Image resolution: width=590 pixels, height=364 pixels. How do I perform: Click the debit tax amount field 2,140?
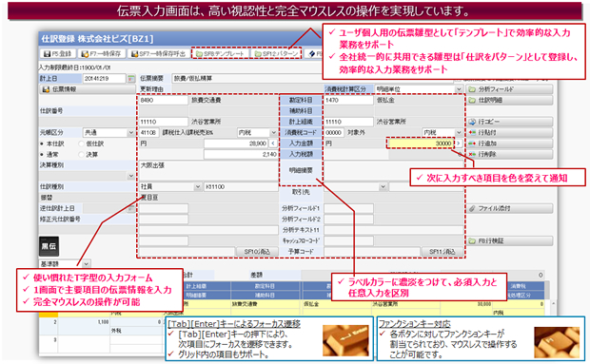coord(241,154)
